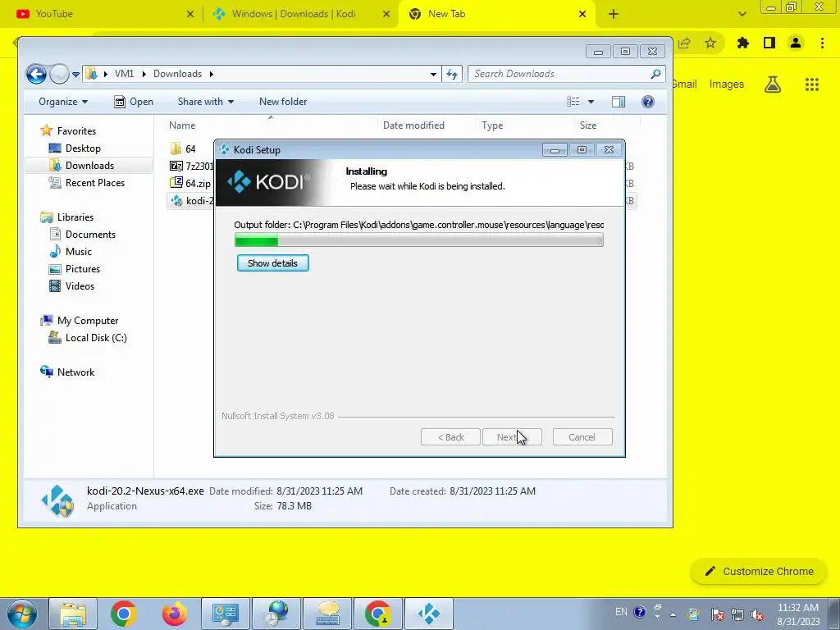Close the YouTube tab
The width and height of the screenshot is (840, 630).
pos(190,14)
